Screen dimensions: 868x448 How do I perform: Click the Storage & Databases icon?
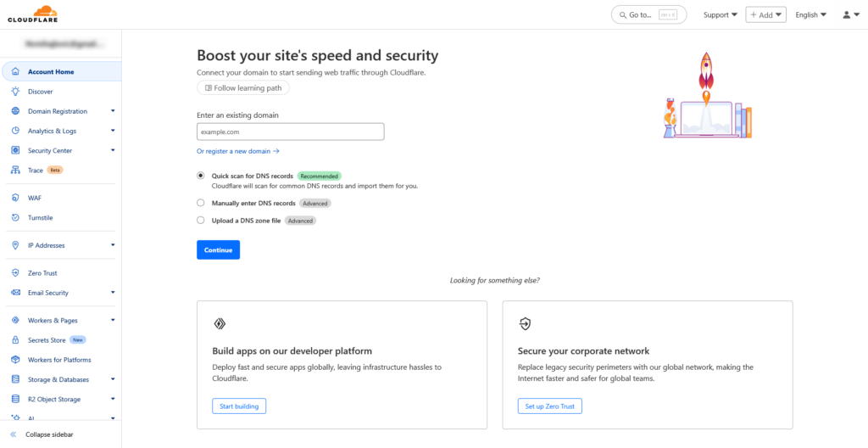tap(15, 379)
